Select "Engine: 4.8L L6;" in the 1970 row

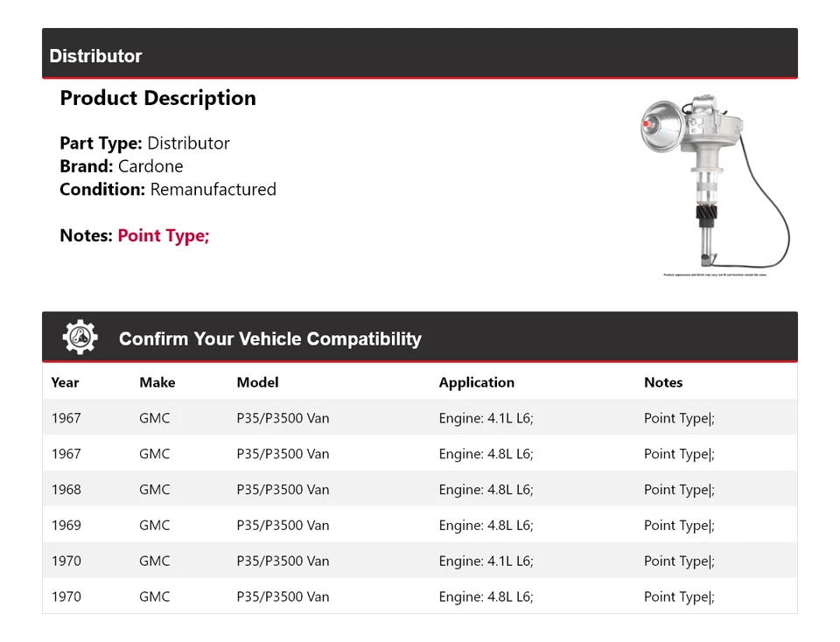(x=486, y=597)
